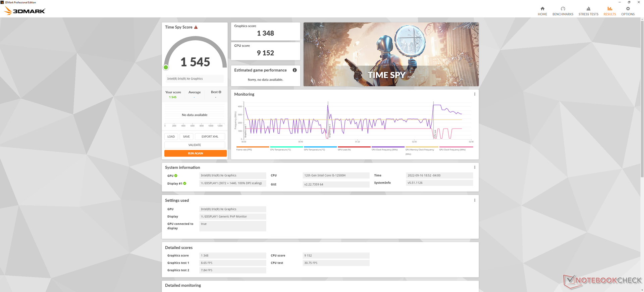
Task: Toggle the GPU Memory Clock Frequency legend
Action: (422, 151)
